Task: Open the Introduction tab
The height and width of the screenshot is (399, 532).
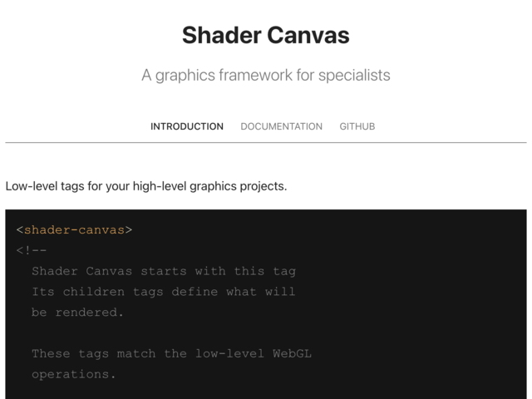Action: (187, 126)
